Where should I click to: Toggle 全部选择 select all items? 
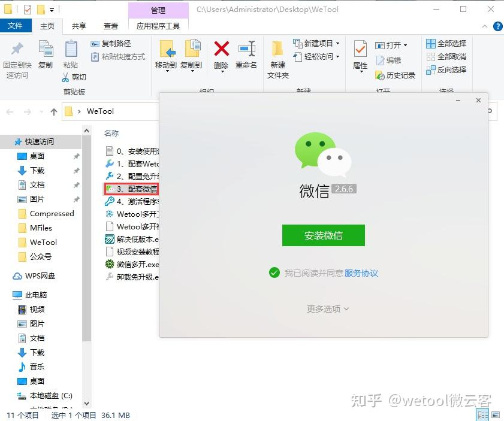pyautogui.click(x=446, y=43)
